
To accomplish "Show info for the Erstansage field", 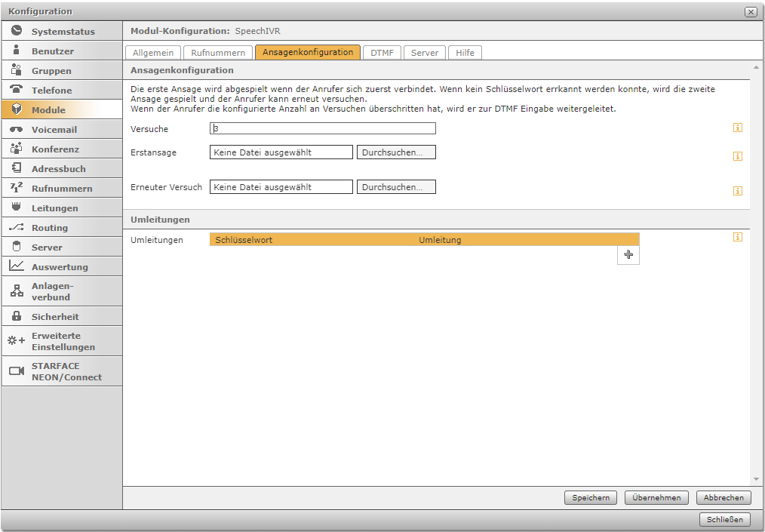I will point(738,156).
